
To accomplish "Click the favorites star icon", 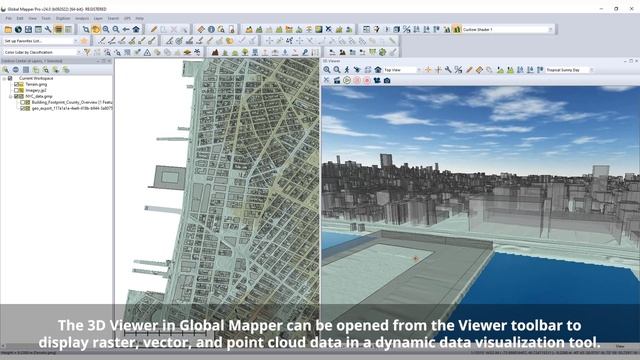I will 84,41.
